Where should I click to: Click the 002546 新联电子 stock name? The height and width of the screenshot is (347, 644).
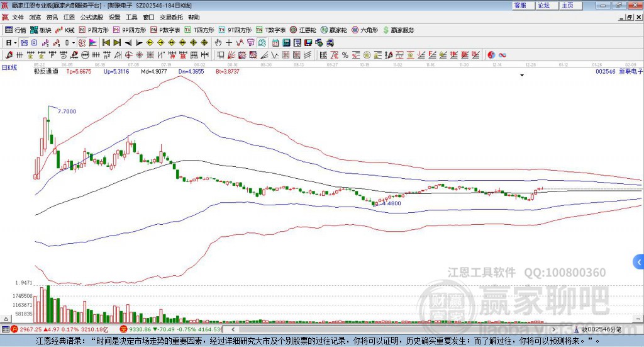click(619, 72)
